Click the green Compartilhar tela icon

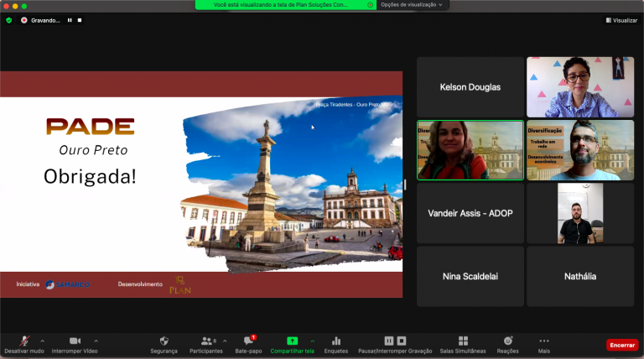[x=292, y=341]
